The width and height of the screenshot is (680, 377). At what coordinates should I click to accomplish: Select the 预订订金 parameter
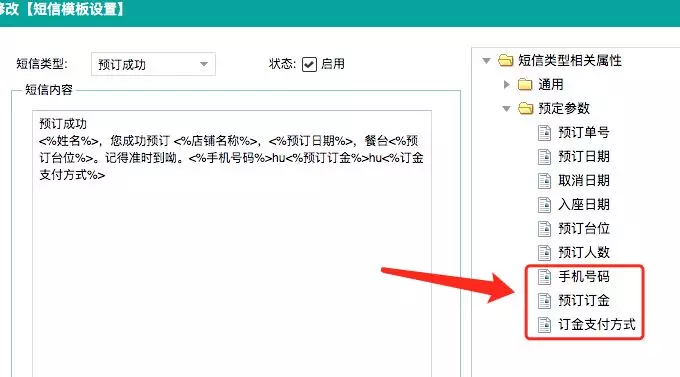[x=584, y=300]
